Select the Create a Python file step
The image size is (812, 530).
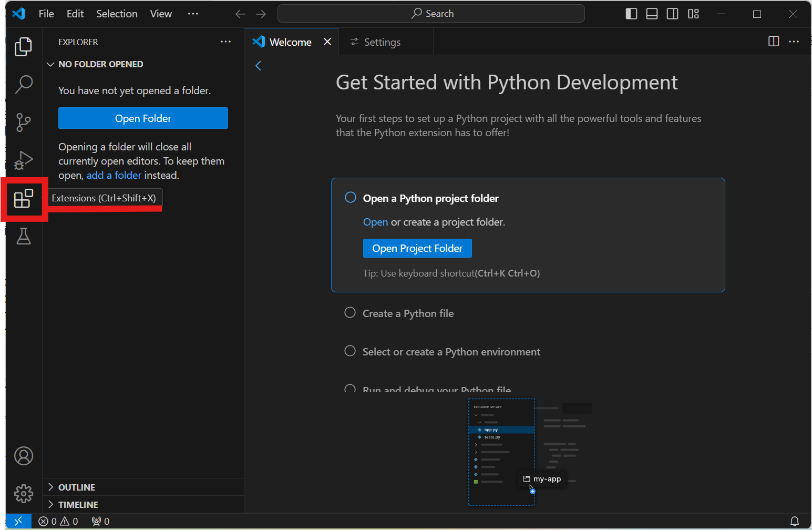click(x=350, y=312)
